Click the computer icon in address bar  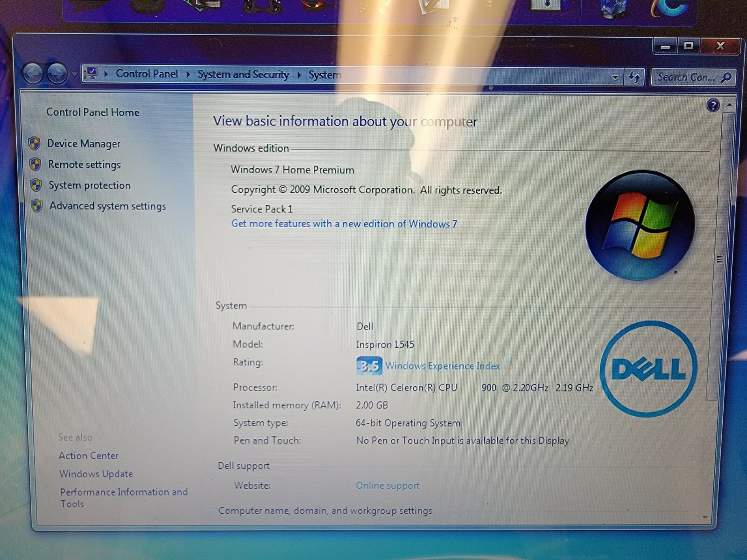[91, 73]
